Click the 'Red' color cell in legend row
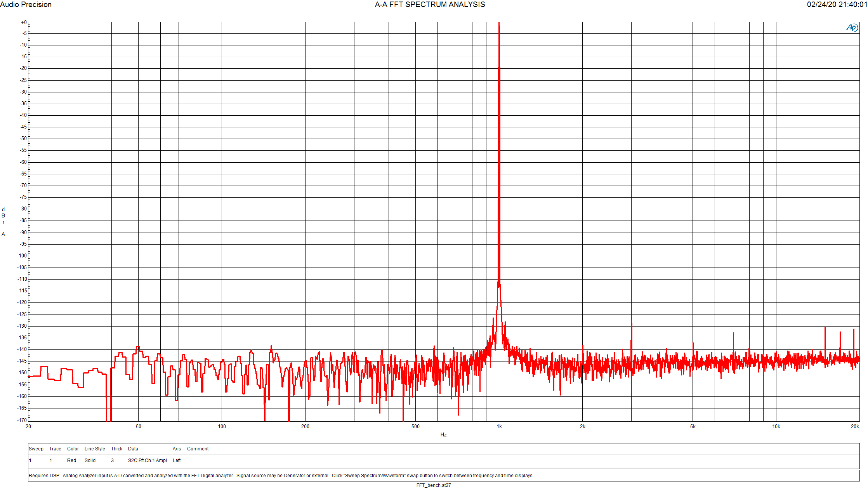The width and height of the screenshot is (868, 490). pyautogui.click(x=71, y=460)
